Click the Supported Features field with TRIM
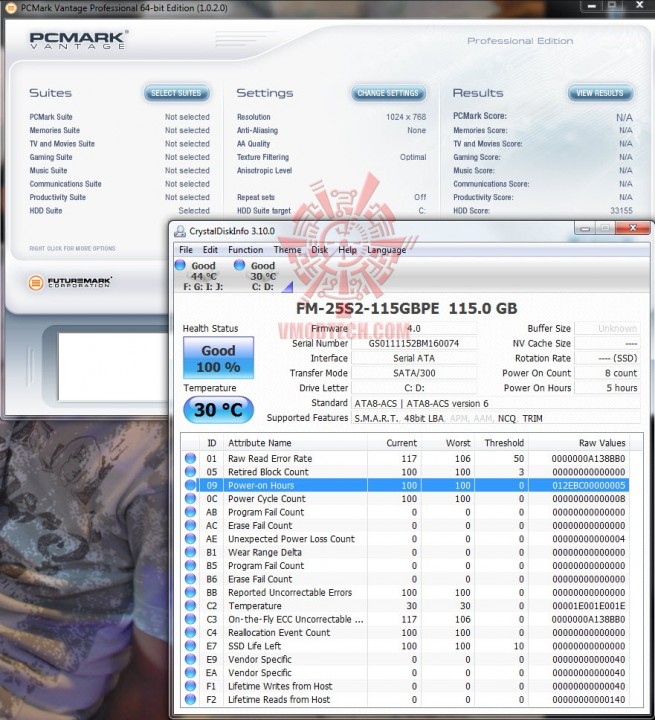Image resolution: width=655 pixels, height=720 pixels. pyautogui.click(x=496, y=418)
